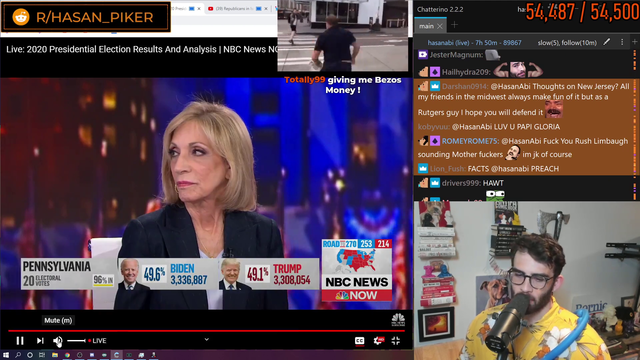Toggle closed captions CC button
Viewport: 640px width, 360px height.
coord(359,341)
